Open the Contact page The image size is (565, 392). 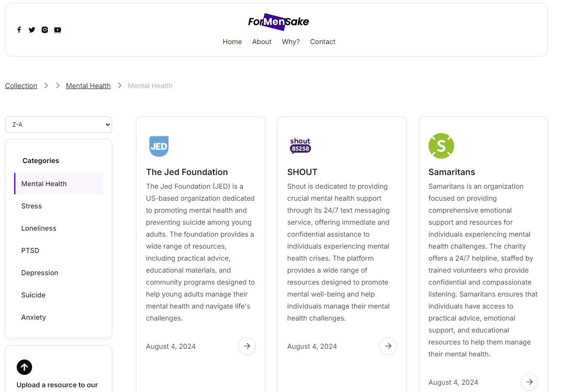point(323,42)
